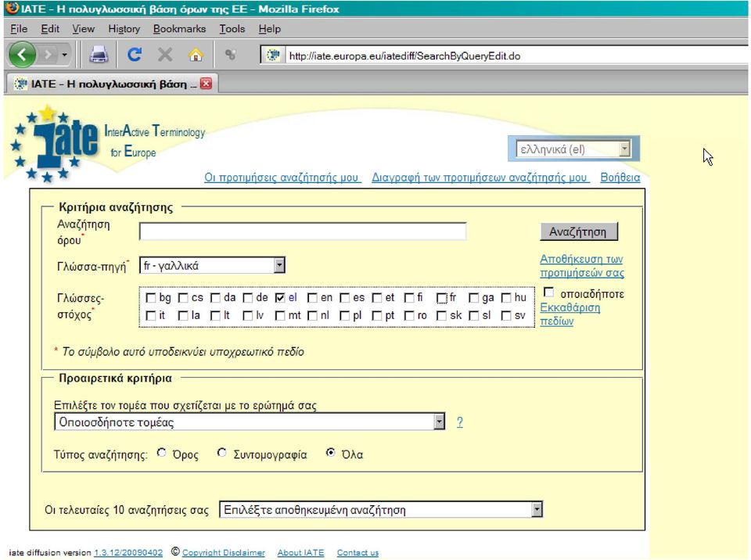Screen dimensions: 751x560
Task: Open the Bookmarks menu
Action: [x=179, y=29]
